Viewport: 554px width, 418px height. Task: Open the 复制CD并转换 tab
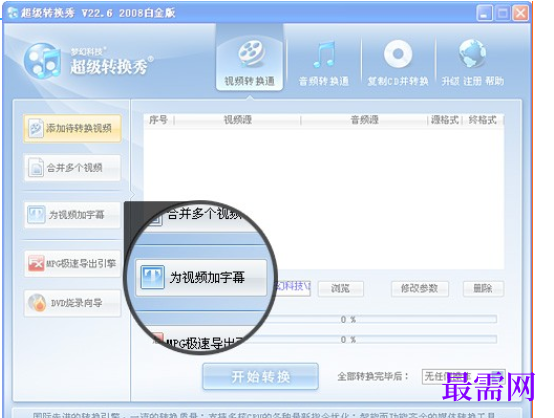(x=398, y=64)
